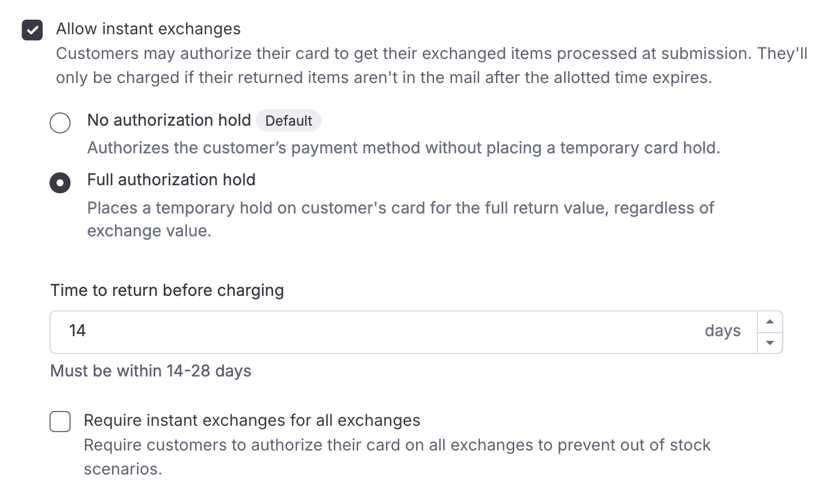This screenshot has height=504, width=832.
Task: Click the 'Allow instant exchanges' label text
Action: [148, 29]
